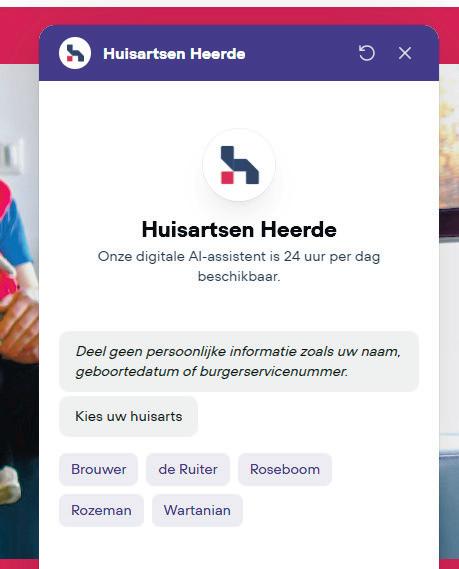Screen dimensions: 459x569
Task: Click the red strip below the left photo
Action: pos(19,564)
